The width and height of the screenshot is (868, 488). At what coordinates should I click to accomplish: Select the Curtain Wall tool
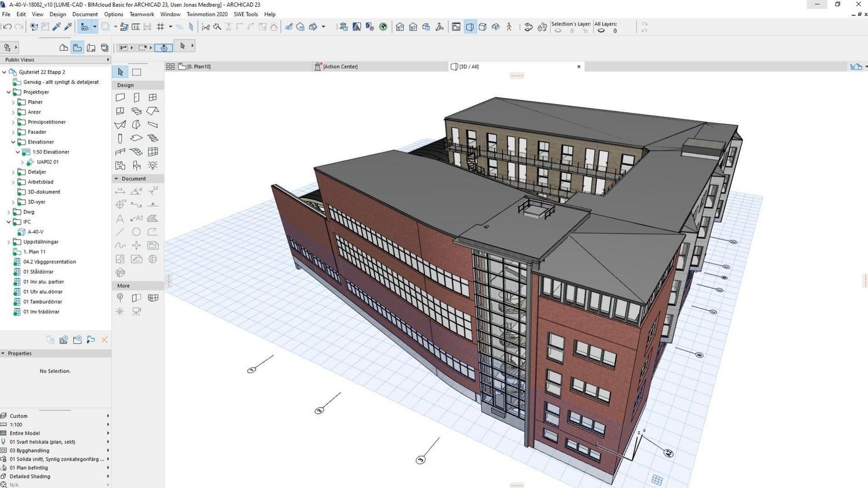(x=153, y=152)
